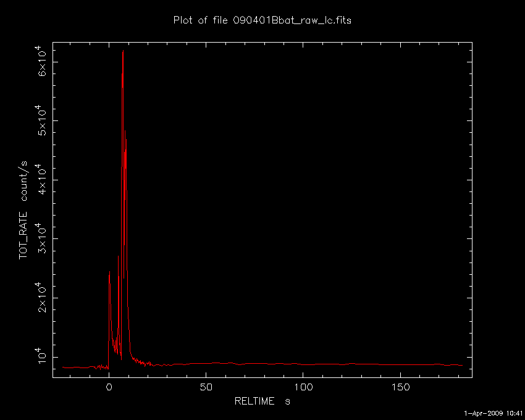Click the y-axis label 'TOT_RATE count/s'
Viewport: 525px width, 420px height.
[x=23, y=211]
